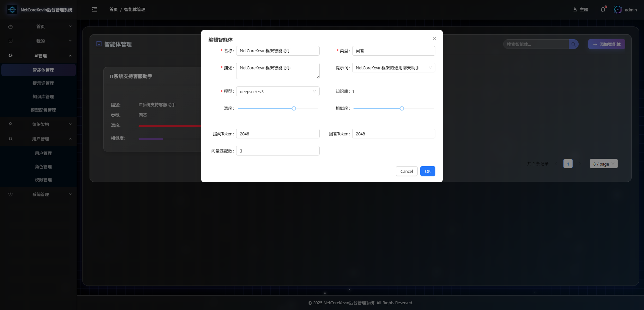This screenshot has height=310, width=644.
Task: Click the 添加智能体 button
Action: (606, 44)
